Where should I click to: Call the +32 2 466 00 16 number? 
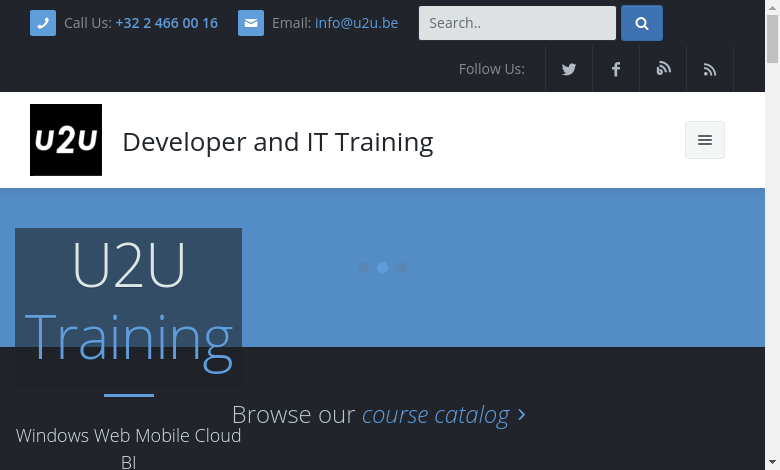(x=166, y=23)
